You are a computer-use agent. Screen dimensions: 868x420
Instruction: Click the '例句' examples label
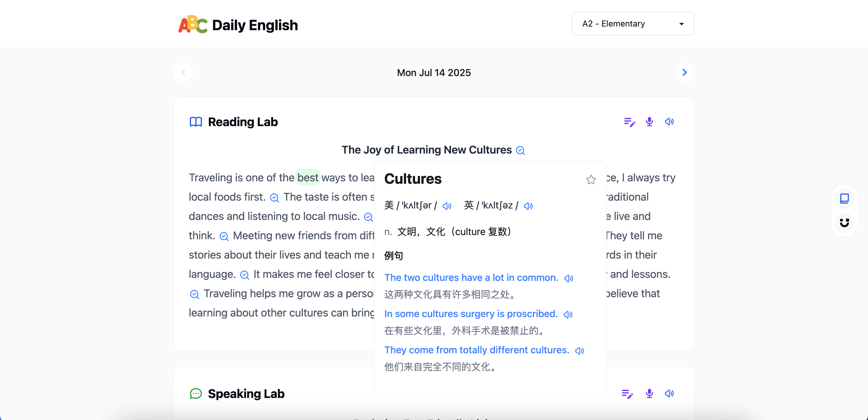[x=394, y=255]
